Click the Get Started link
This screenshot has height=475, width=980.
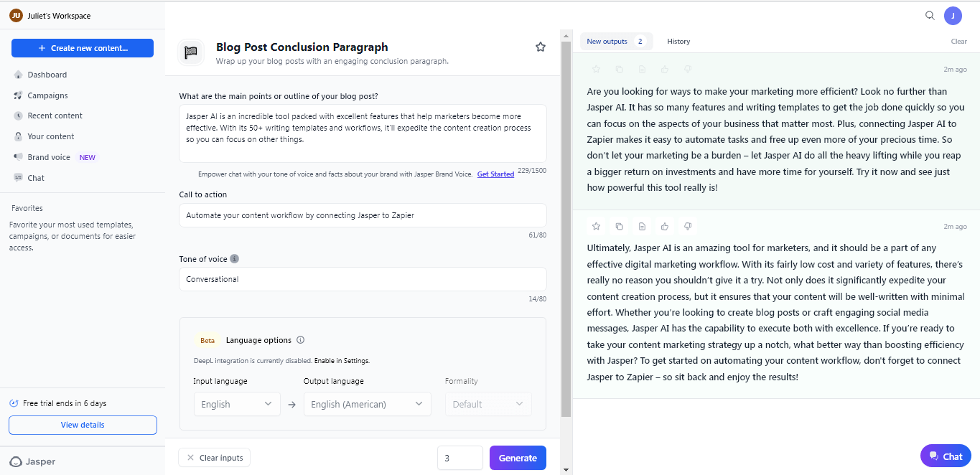click(x=495, y=174)
